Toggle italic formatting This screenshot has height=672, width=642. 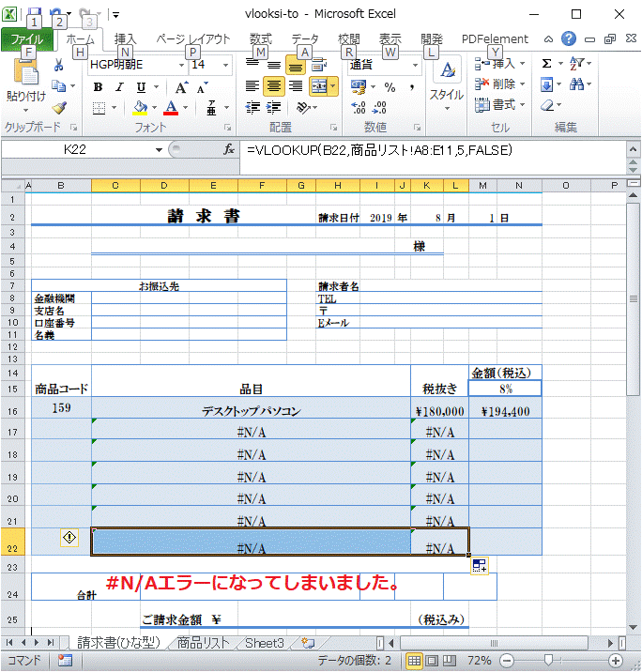[x=120, y=86]
